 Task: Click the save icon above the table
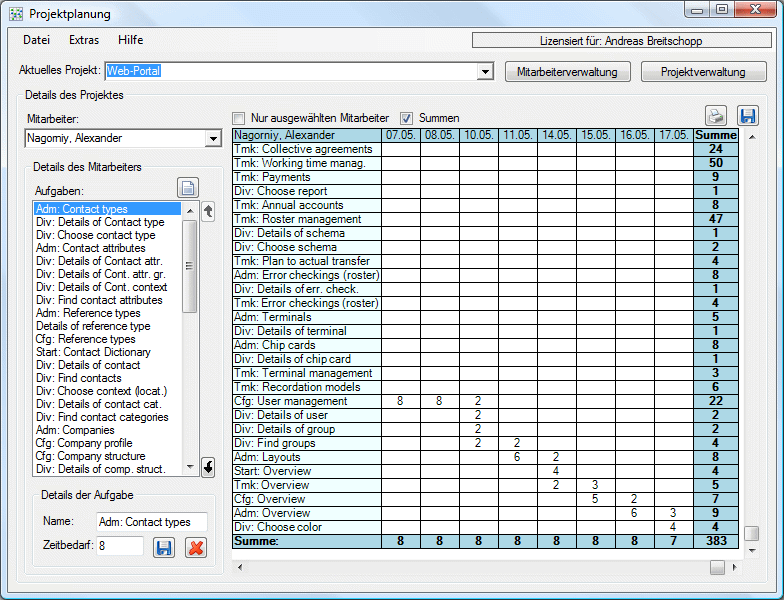click(x=748, y=116)
